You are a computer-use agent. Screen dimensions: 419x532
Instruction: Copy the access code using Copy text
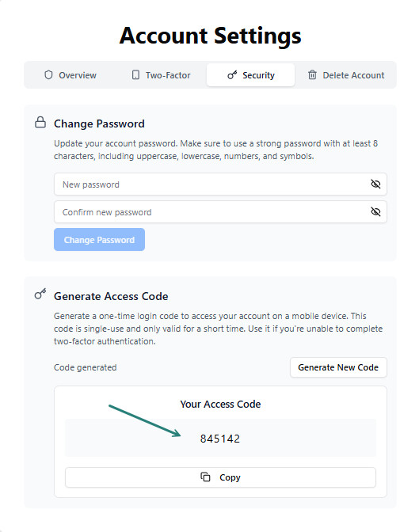pos(230,477)
